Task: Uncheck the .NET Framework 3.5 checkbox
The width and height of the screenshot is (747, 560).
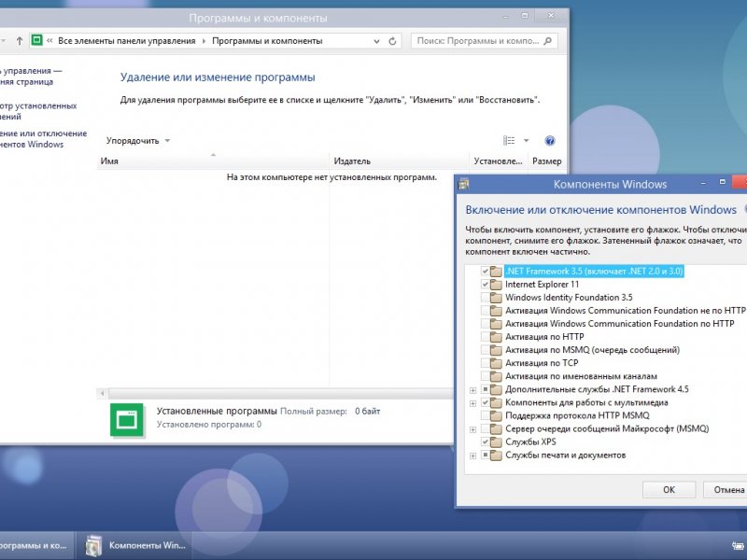Action: click(485, 272)
